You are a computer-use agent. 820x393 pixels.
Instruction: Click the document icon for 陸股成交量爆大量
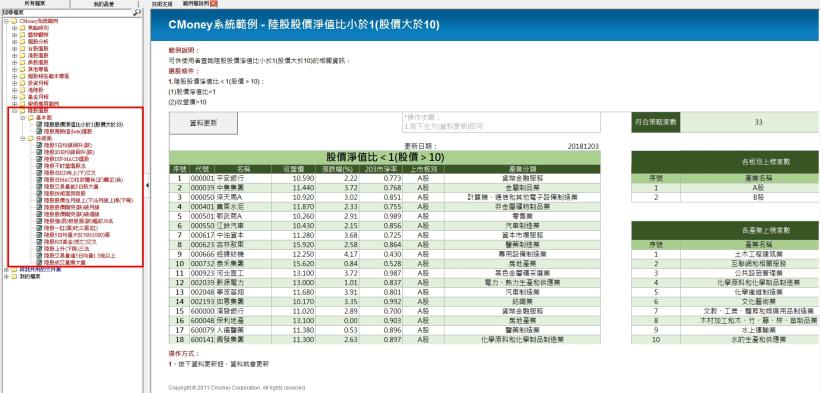[x=40, y=262]
